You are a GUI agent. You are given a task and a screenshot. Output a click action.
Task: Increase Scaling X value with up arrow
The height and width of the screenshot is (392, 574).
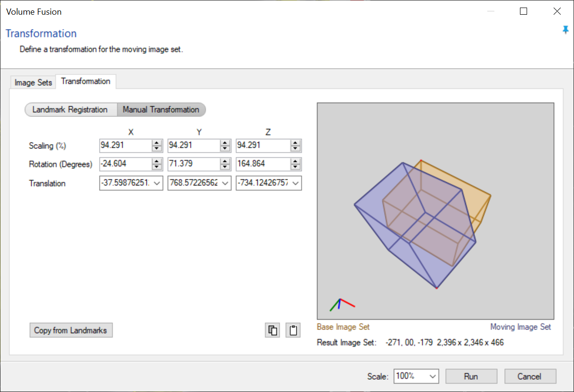157,143
